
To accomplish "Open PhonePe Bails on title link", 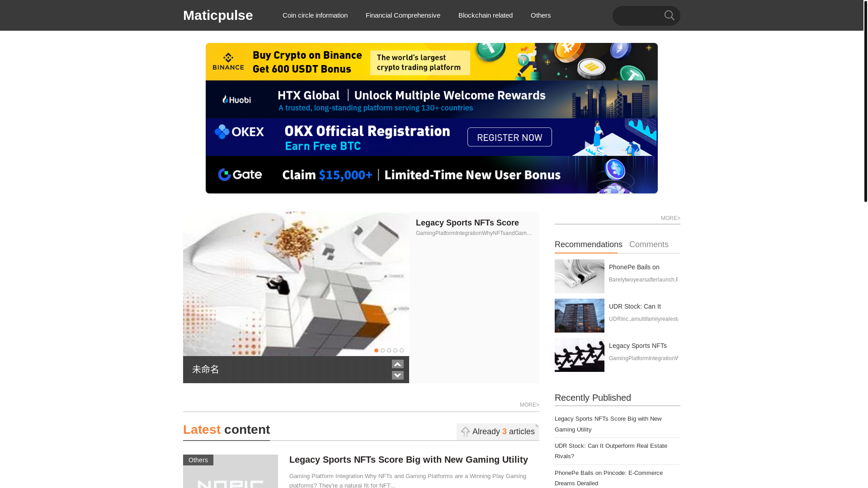I will (634, 267).
